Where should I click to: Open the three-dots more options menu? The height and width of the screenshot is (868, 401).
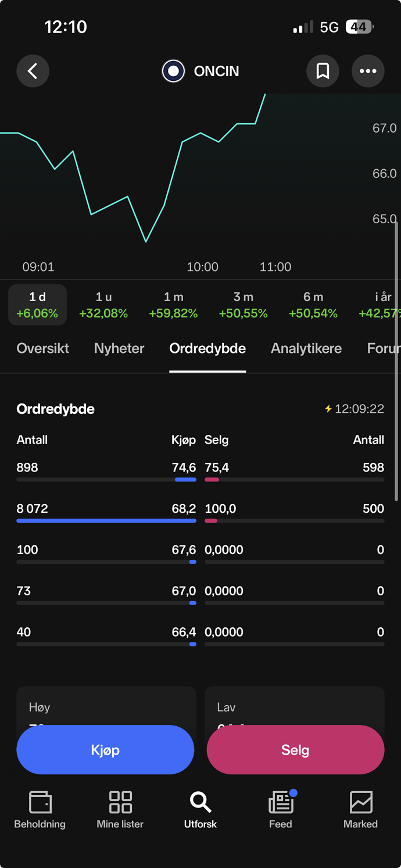pos(368,71)
